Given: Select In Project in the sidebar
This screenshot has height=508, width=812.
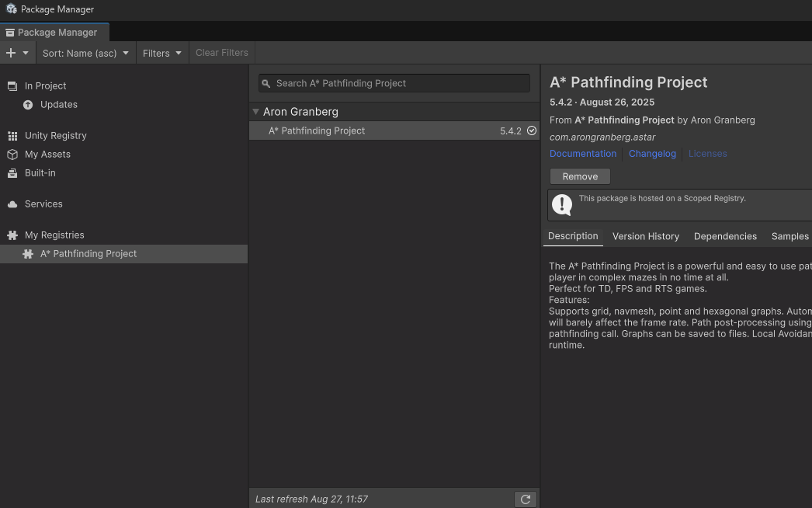Looking at the screenshot, I should point(45,85).
